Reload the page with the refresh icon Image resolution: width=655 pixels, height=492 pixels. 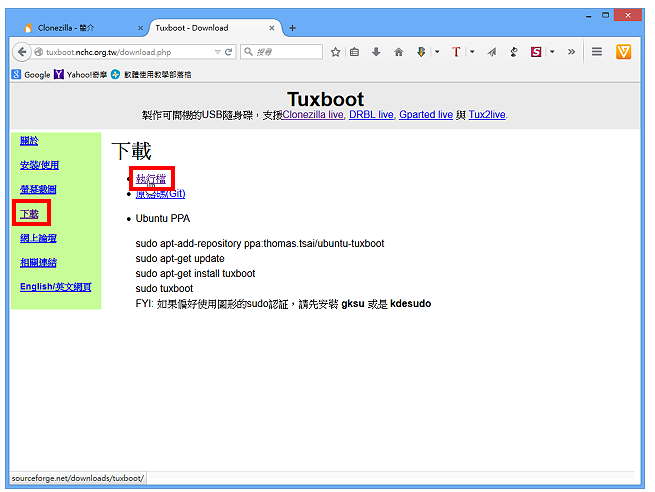228,52
